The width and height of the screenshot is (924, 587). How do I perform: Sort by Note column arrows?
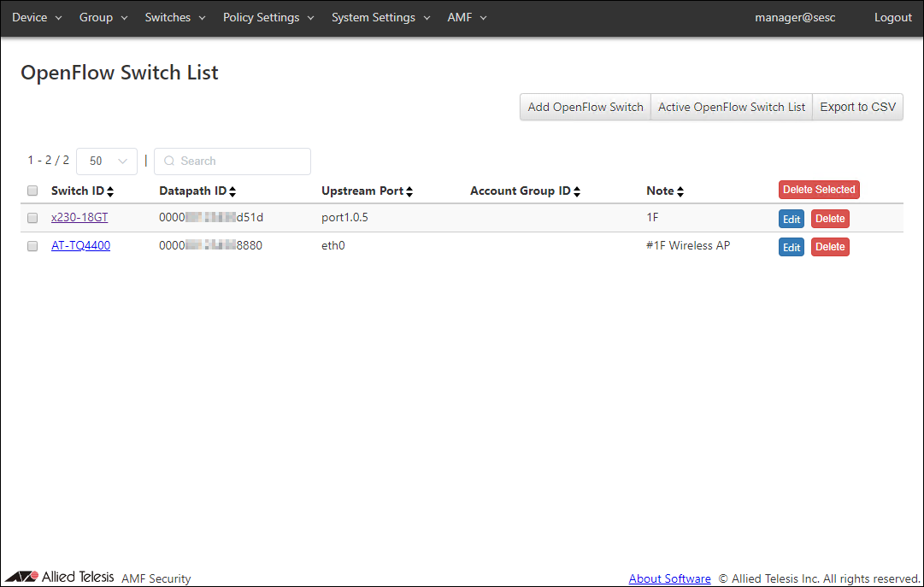tap(680, 191)
